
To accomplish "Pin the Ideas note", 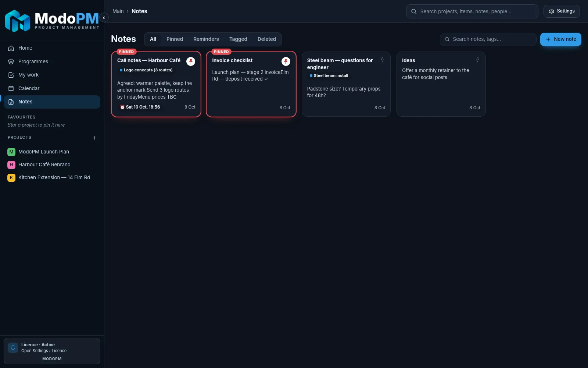I will coord(477,60).
